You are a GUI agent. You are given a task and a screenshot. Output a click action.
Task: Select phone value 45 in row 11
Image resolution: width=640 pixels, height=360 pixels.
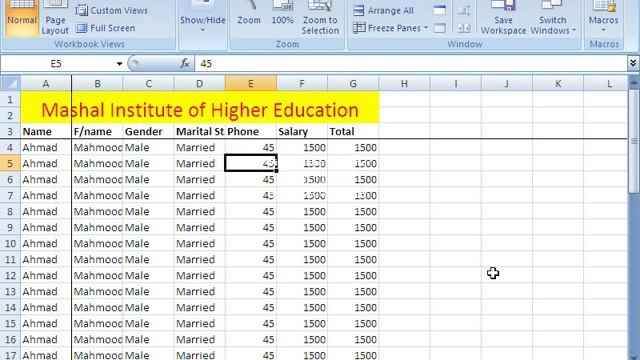point(251,259)
